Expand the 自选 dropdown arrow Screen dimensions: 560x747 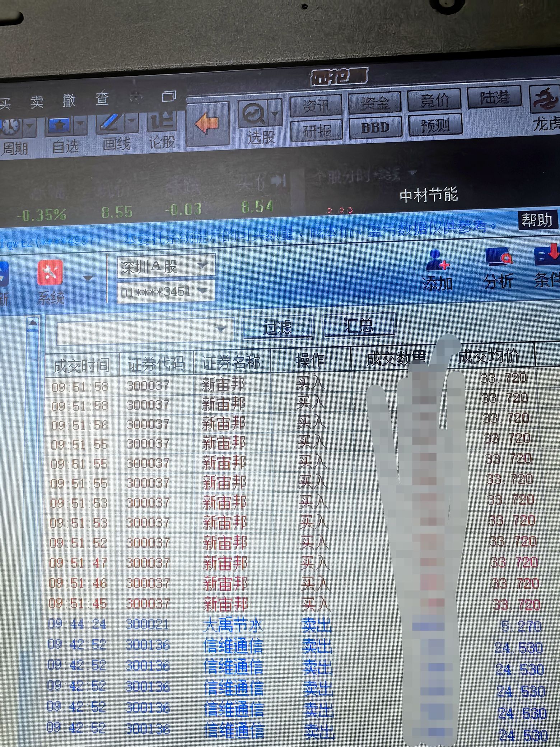click(80, 125)
